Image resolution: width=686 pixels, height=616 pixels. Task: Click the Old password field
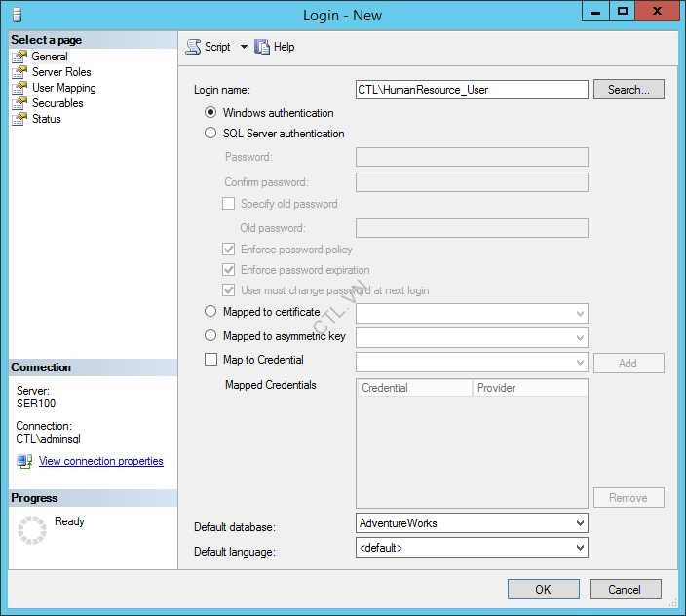coord(472,228)
